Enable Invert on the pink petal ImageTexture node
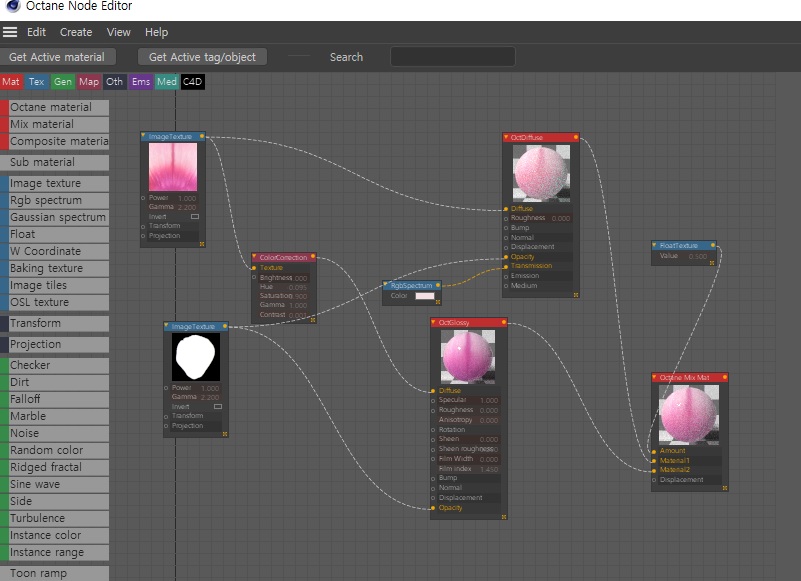801x581 pixels. click(x=195, y=217)
